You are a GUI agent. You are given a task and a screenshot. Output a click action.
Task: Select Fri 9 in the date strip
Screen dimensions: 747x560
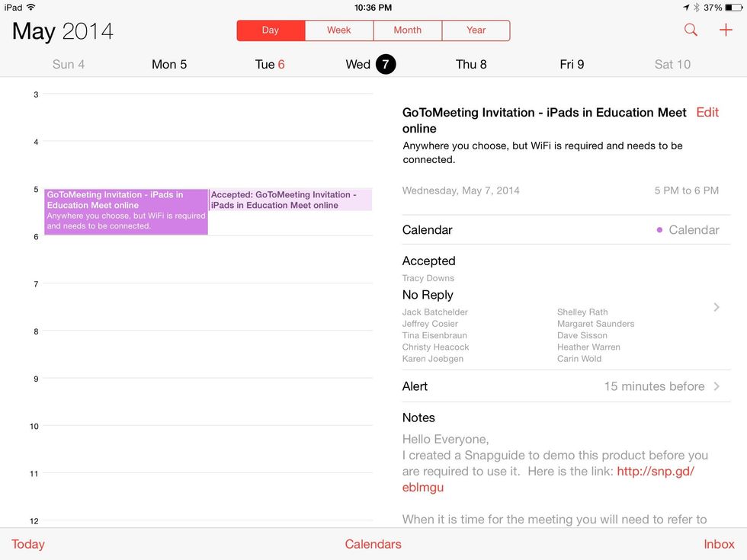point(572,64)
